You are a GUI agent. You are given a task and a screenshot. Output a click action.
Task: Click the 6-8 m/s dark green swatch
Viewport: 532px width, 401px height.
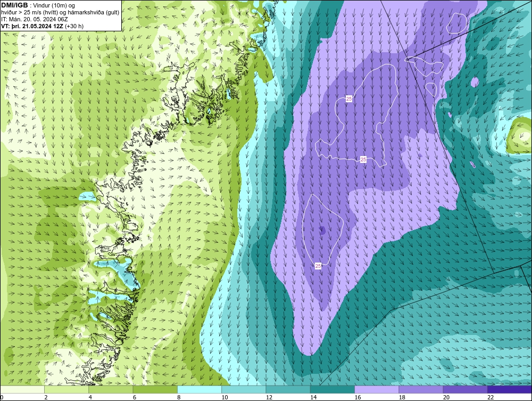155,389
